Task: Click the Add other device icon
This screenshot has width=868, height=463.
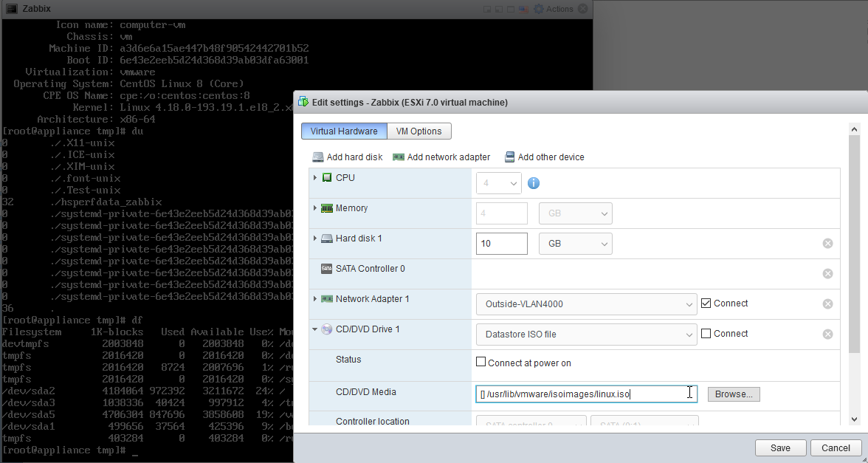Action: [510, 157]
